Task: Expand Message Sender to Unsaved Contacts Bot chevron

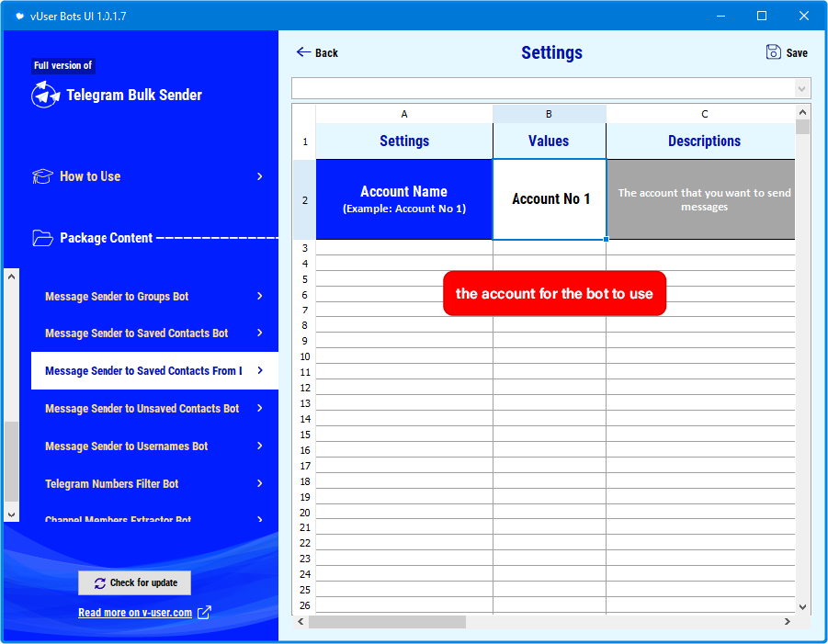Action: pos(260,408)
